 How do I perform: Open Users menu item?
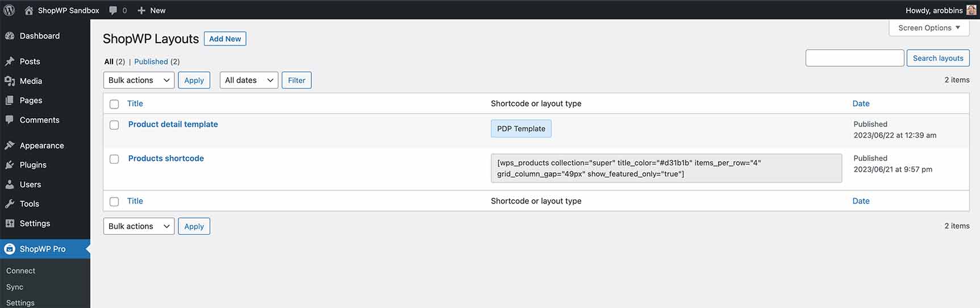click(30, 184)
